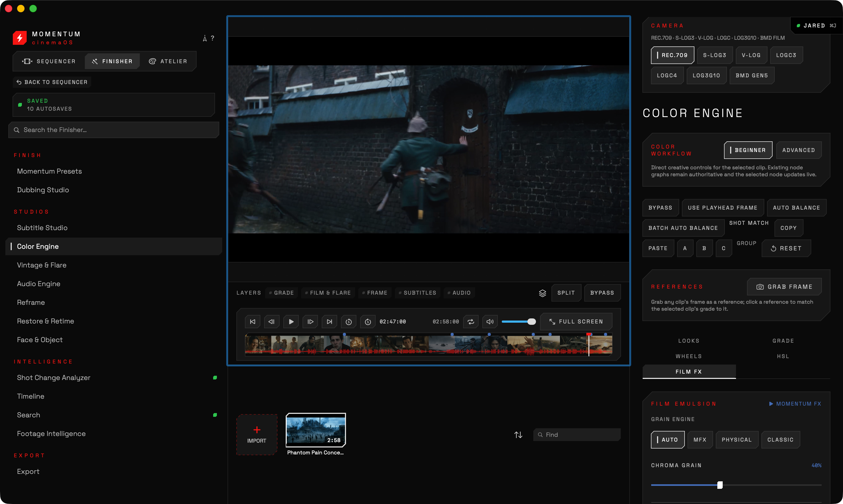Toggle loop playback

pyautogui.click(x=471, y=322)
